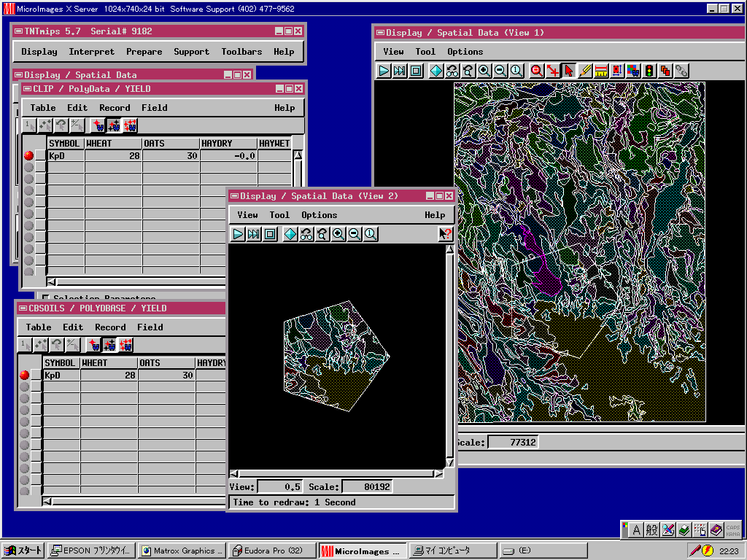Click the Windows Start button in taskbar
747x560 pixels.
click(23, 551)
